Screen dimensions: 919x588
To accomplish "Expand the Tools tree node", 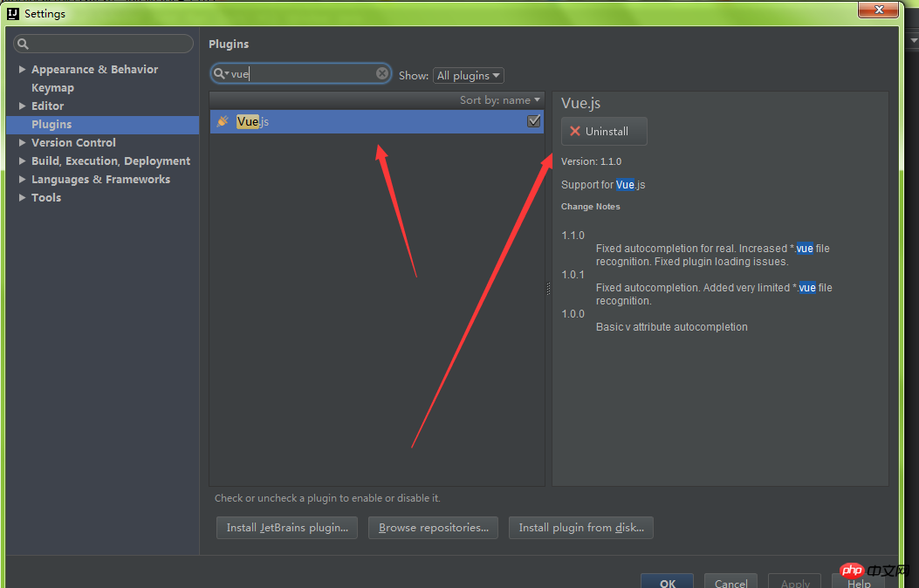I will (x=23, y=197).
